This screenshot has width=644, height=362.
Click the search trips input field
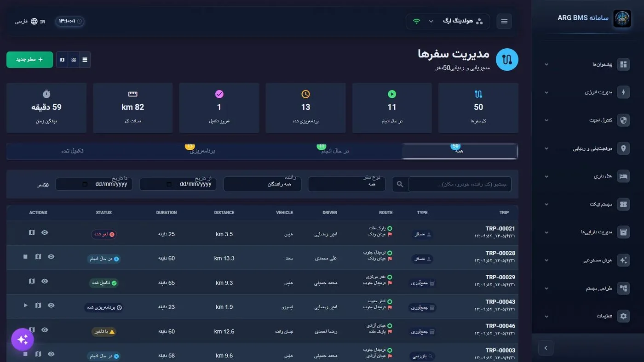point(460,184)
